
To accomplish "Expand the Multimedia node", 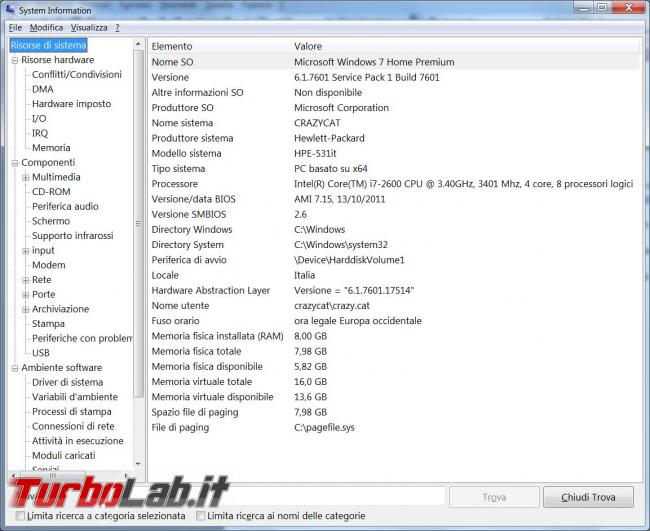I will coord(26,177).
